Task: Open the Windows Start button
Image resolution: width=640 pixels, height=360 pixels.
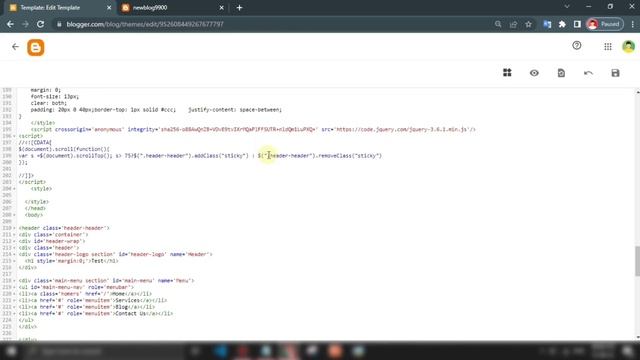Action: point(11,351)
